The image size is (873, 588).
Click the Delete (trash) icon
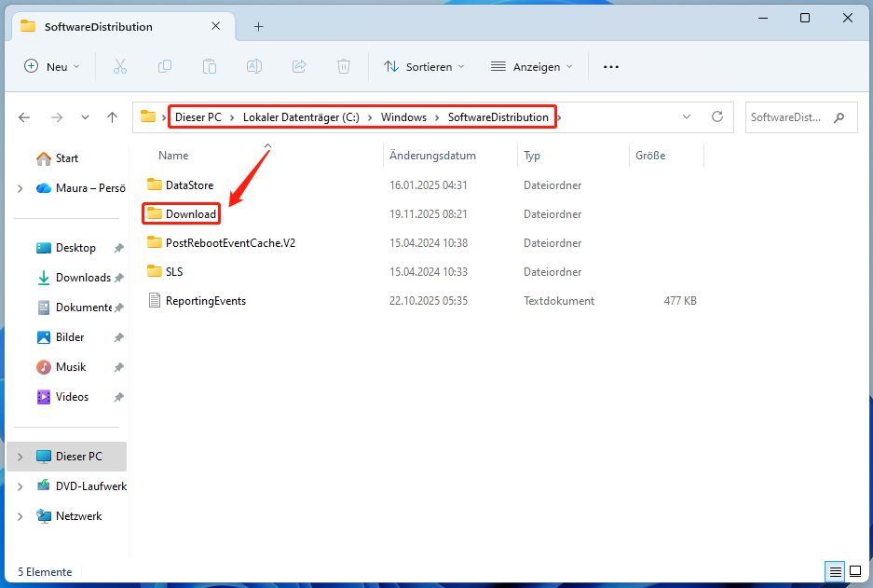[343, 66]
